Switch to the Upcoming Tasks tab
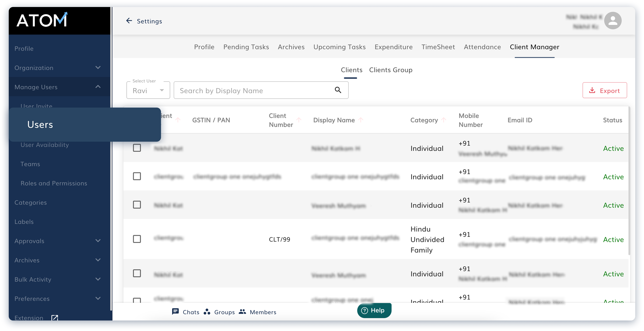Image resolution: width=644 pixels, height=331 pixels. click(x=339, y=47)
